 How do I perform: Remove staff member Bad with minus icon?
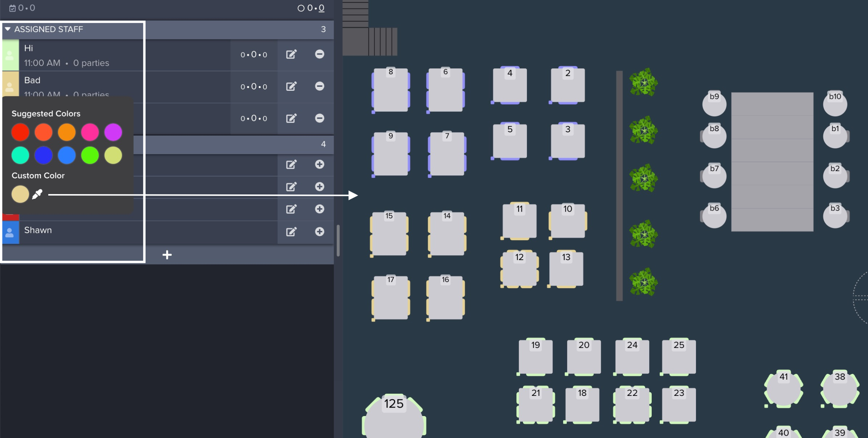coord(319,86)
